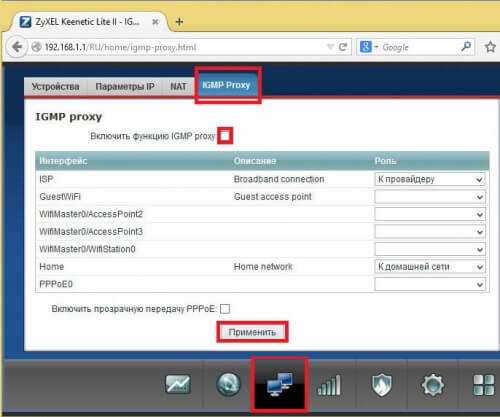
Task: Click the PPPoE0 interface name
Action: click(x=56, y=284)
